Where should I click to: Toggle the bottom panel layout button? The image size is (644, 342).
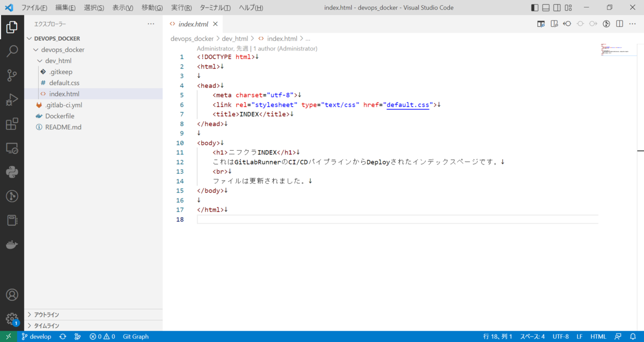(x=546, y=8)
